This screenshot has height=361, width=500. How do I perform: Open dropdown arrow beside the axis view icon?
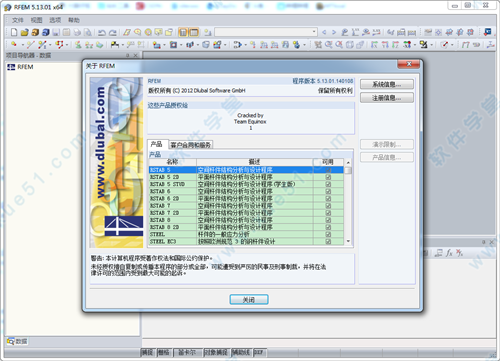tap(415, 45)
